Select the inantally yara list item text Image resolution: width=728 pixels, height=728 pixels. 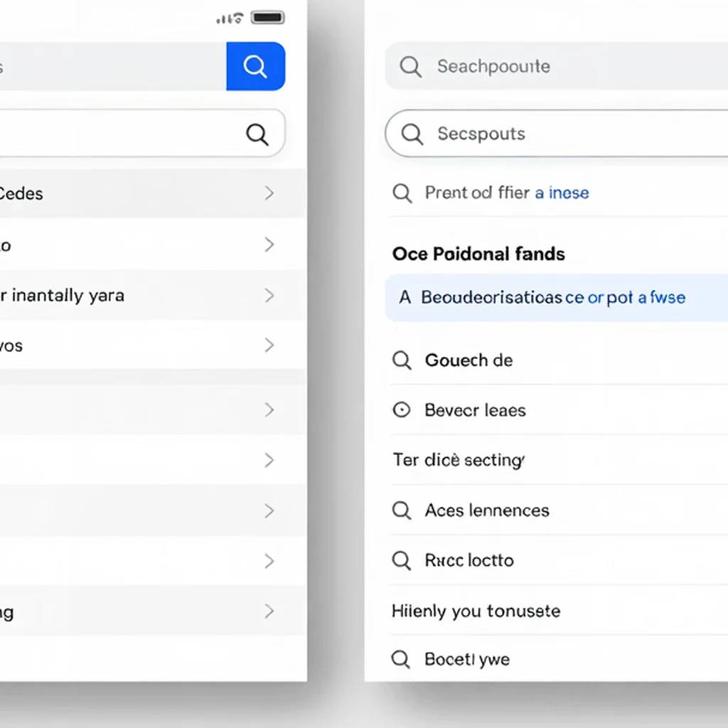point(68,296)
